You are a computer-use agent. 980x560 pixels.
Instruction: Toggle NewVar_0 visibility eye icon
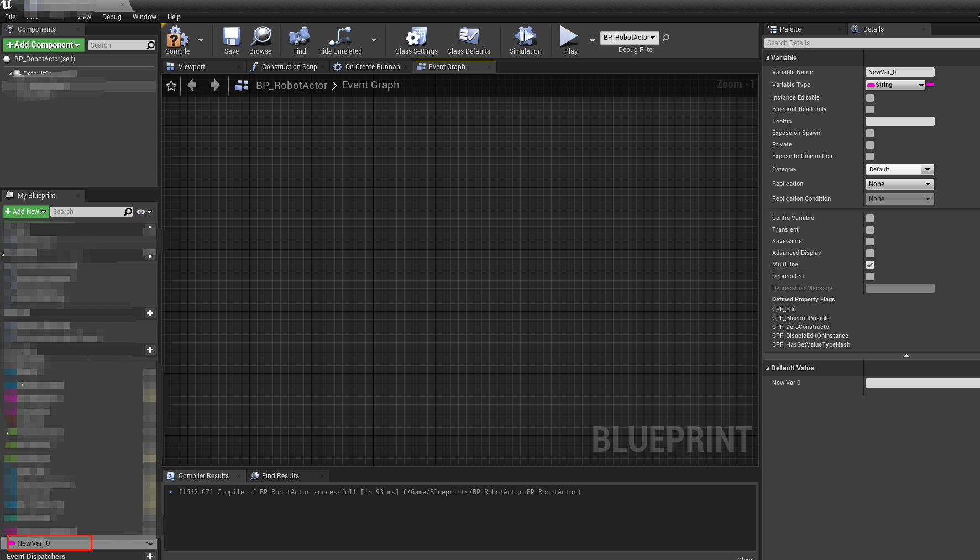click(x=150, y=543)
